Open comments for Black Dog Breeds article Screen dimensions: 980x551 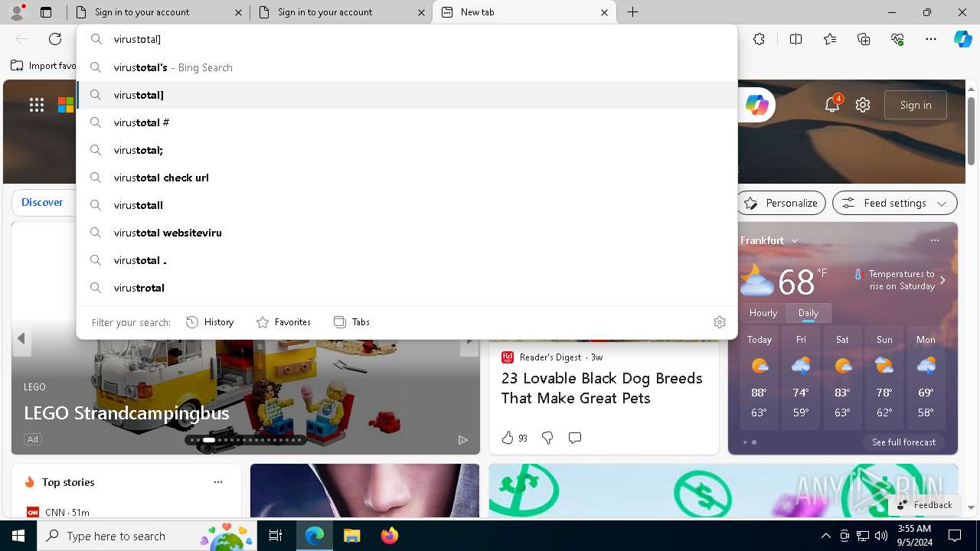click(575, 438)
